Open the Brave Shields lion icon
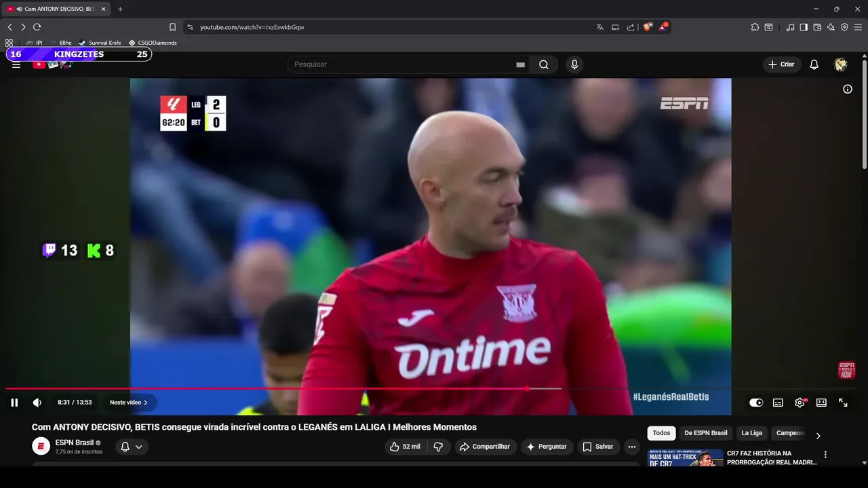868x488 pixels. point(648,27)
